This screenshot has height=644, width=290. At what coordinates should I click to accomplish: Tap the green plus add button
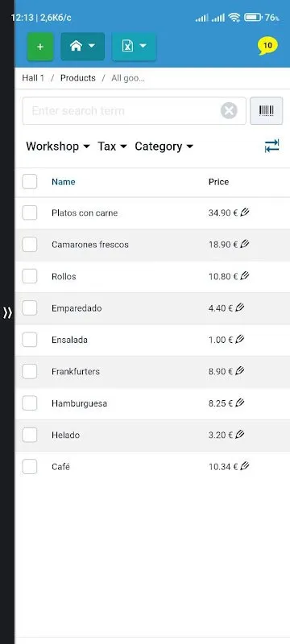[x=40, y=47]
